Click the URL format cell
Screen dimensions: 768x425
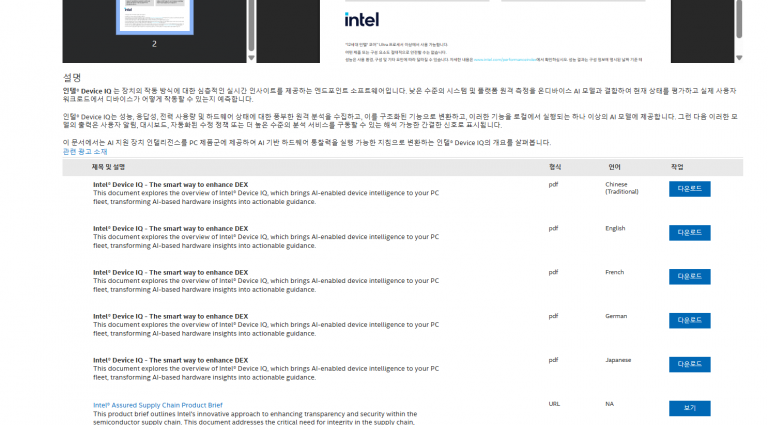[554, 404]
